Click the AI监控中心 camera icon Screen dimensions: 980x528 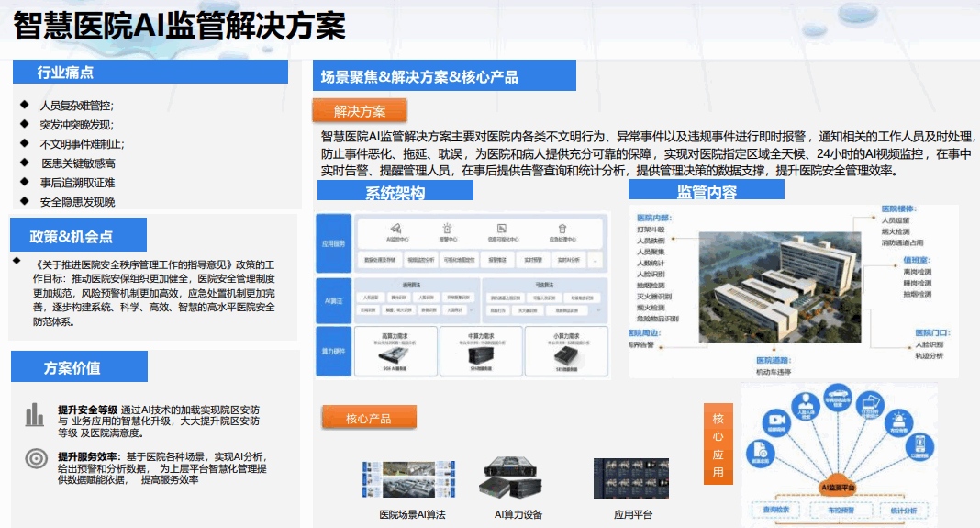pos(397,227)
